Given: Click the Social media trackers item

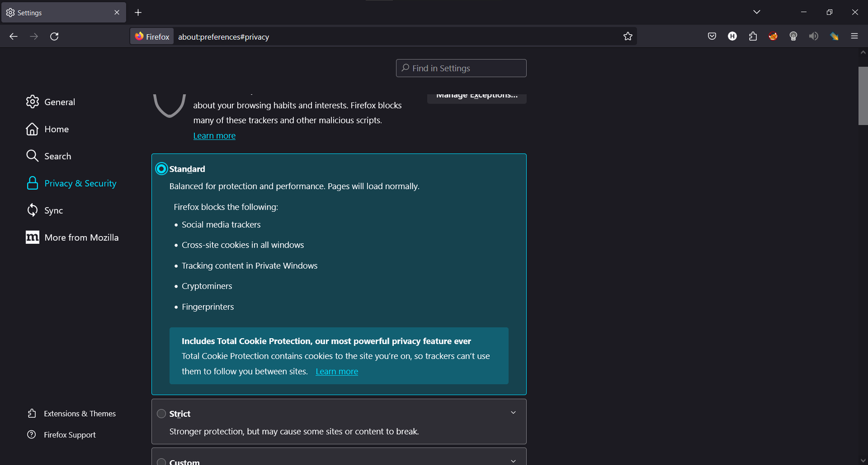Looking at the screenshot, I should click(x=221, y=224).
